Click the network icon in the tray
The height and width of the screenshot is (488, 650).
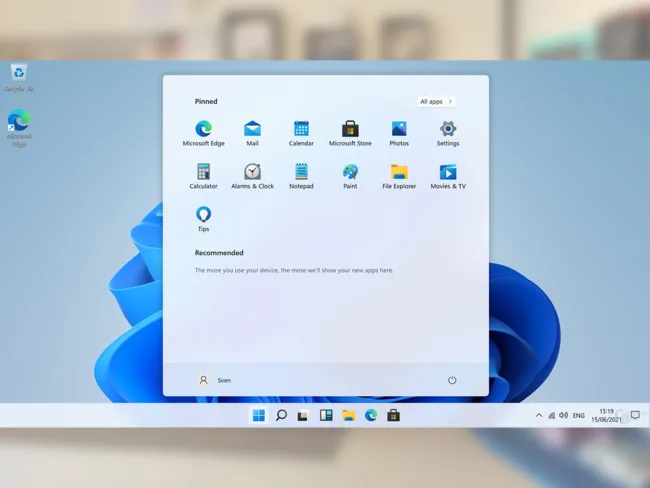tap(551, 415)
